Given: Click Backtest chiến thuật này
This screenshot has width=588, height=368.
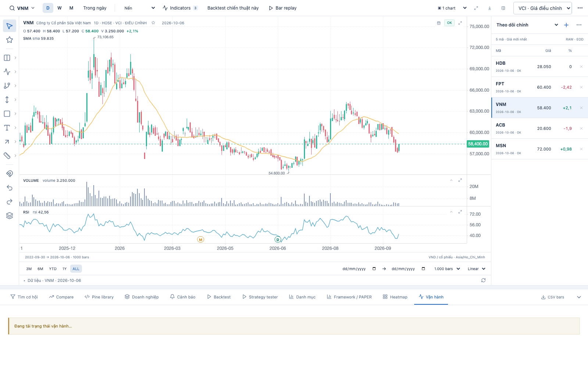Looking at the screenshot, I should [233, 8].
